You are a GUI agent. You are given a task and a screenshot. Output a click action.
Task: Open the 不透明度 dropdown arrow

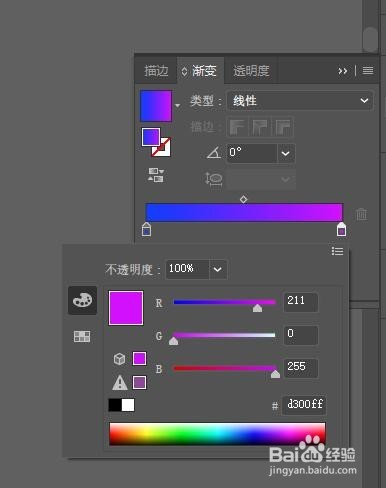point(218,269)
